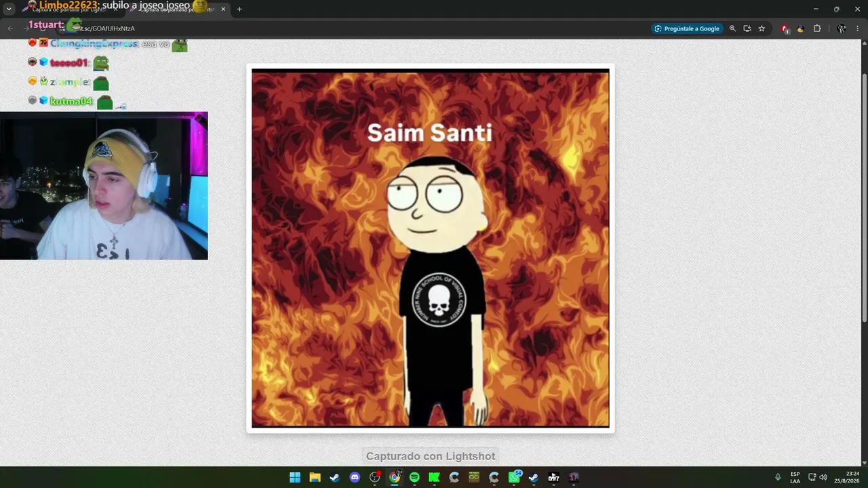Click the Pregúntale a Google button
868x488 pixels.
tap(686, 28)
